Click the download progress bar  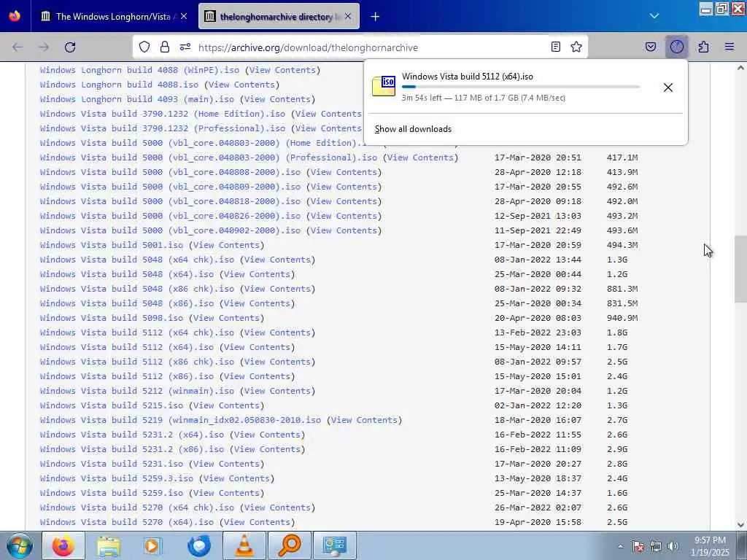[521, 87]
